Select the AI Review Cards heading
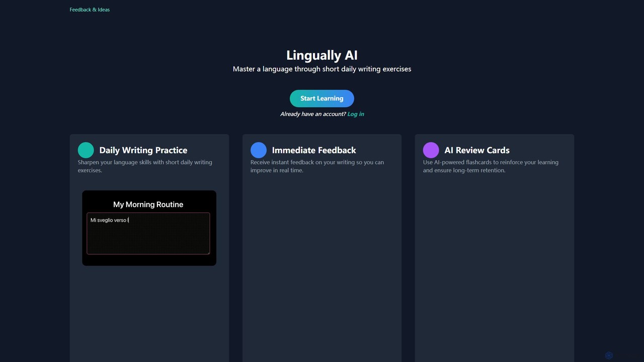The image size is (644, 362). tap(477, 150)
